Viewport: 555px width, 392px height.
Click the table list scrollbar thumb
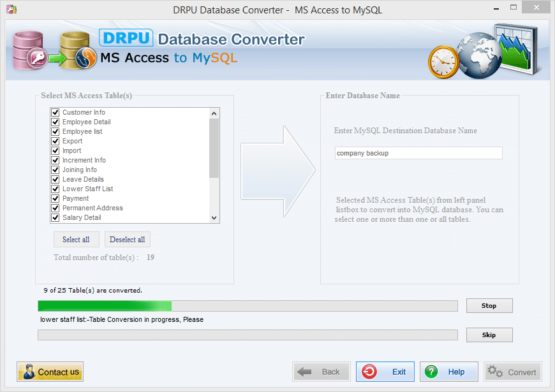[x=214, y=149]
